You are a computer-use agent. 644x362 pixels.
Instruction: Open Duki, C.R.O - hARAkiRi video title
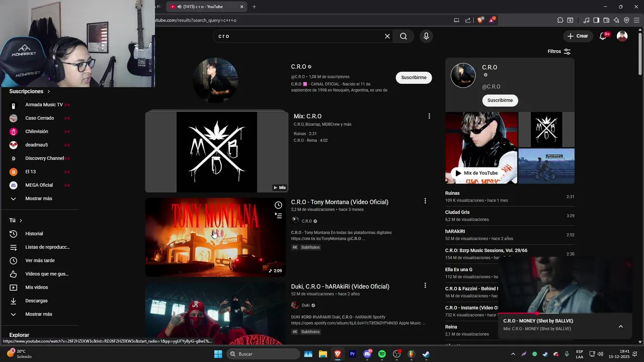click(x=340, y=287)
